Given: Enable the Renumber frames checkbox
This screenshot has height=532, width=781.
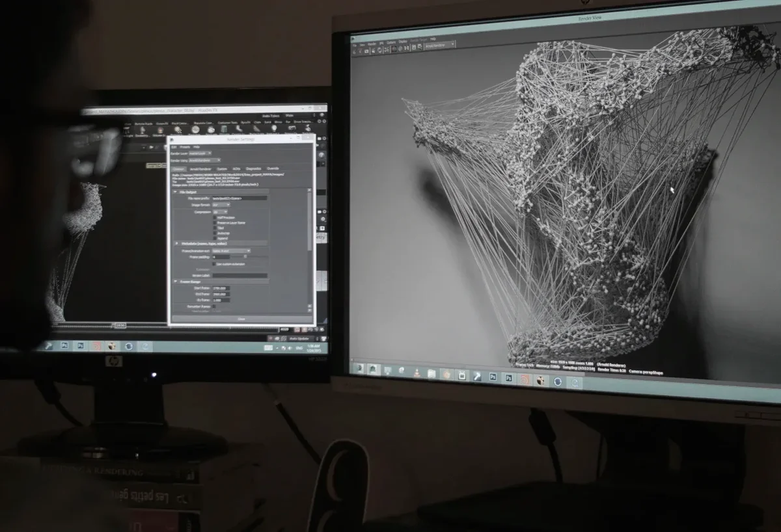Looking at the screenshot, I should [x=214, y=306].
